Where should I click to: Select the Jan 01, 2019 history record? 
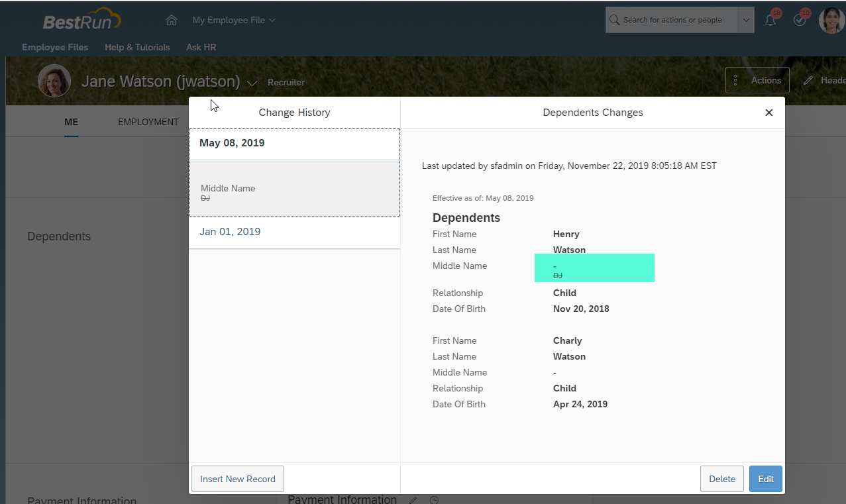click(x=294, y=232)
